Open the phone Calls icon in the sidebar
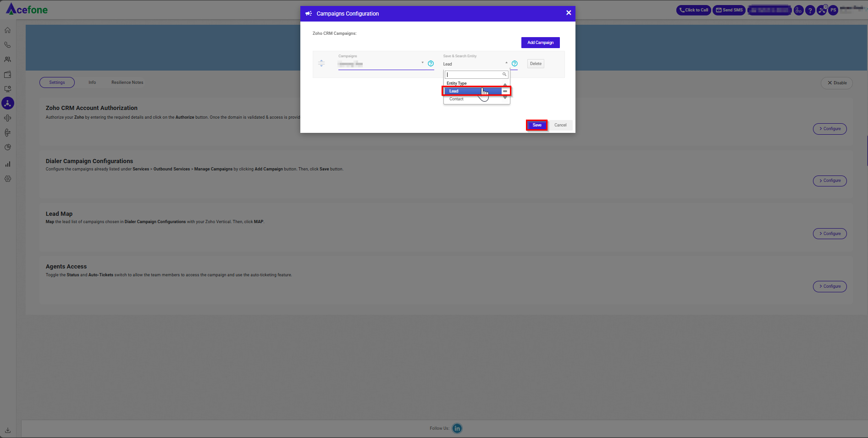The image size is (868, 438). click(x=7, y=45)
